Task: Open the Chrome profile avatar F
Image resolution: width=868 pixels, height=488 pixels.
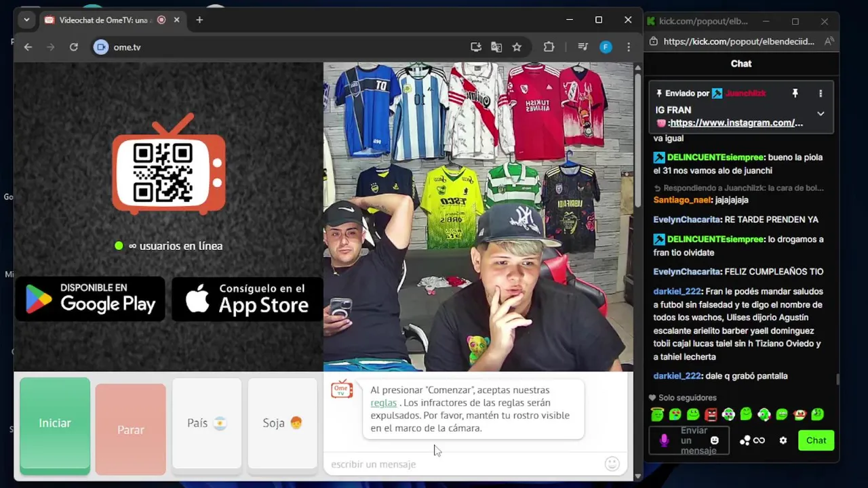Action: click(x=606, y=47)
